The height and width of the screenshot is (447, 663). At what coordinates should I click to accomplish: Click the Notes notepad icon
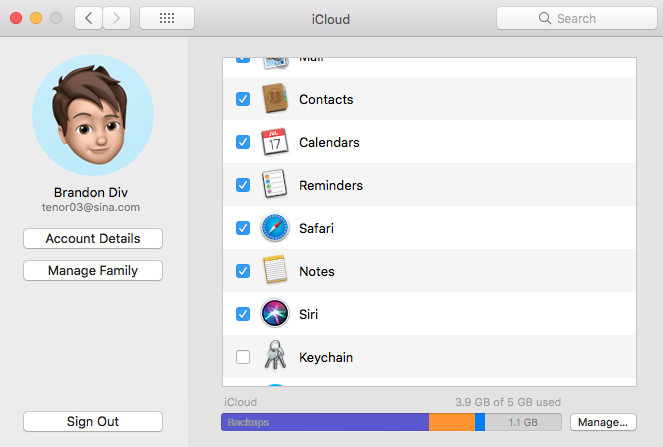[275, 269]
